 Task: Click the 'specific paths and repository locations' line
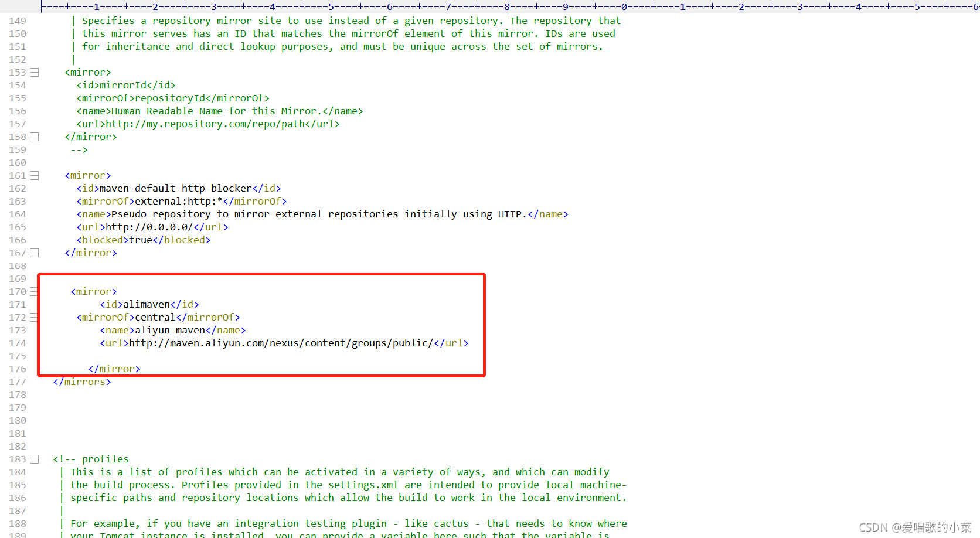coord(349,498)
